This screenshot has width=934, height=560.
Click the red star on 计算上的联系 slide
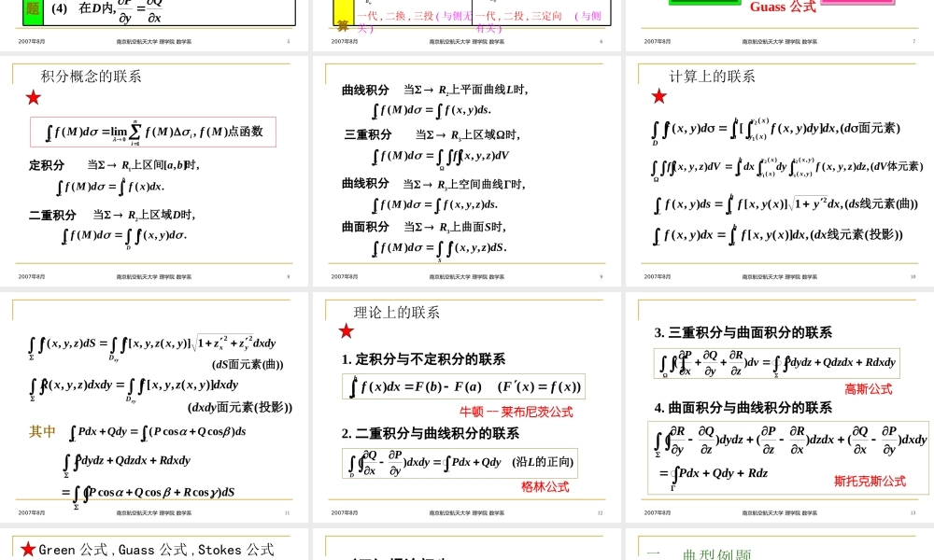click(x=658, y=96)
